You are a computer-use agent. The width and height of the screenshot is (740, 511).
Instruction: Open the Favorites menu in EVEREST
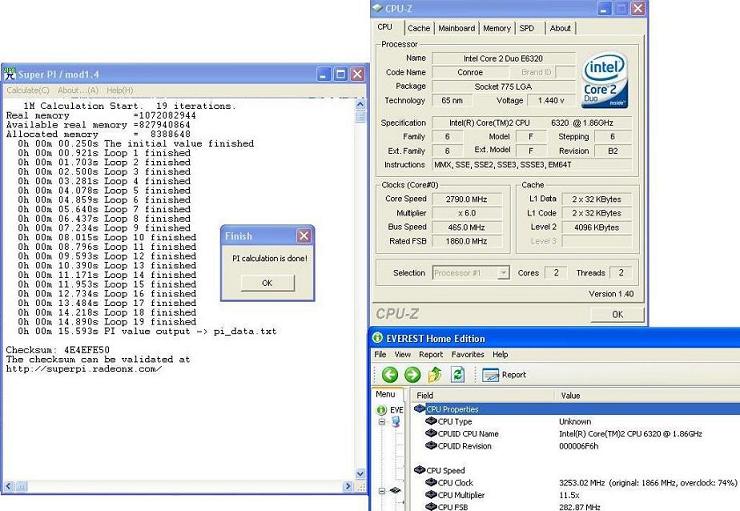tap(467, 354)
